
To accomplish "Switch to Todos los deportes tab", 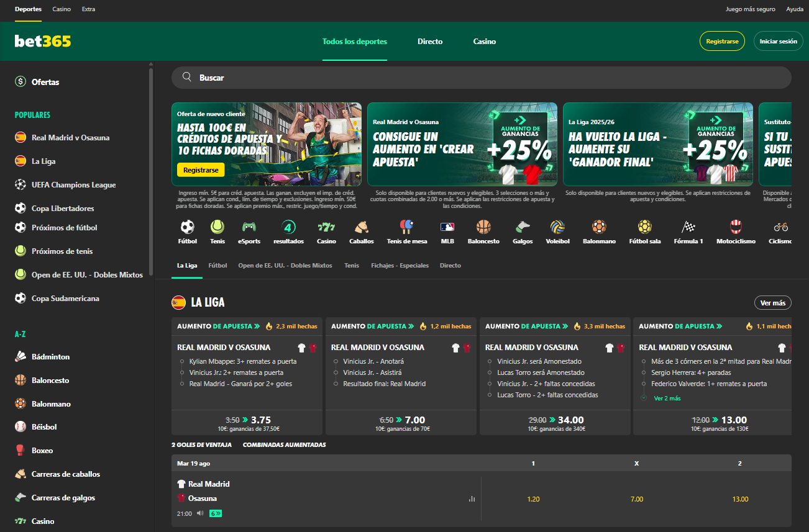I will [x=355, y=42].
